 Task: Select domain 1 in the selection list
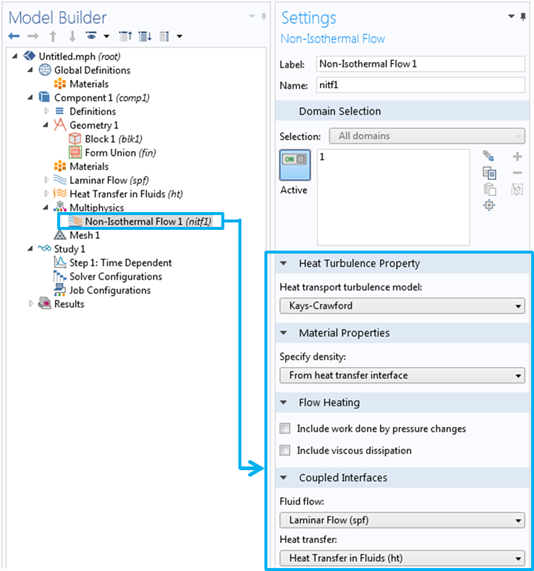(x=322, y=157)
